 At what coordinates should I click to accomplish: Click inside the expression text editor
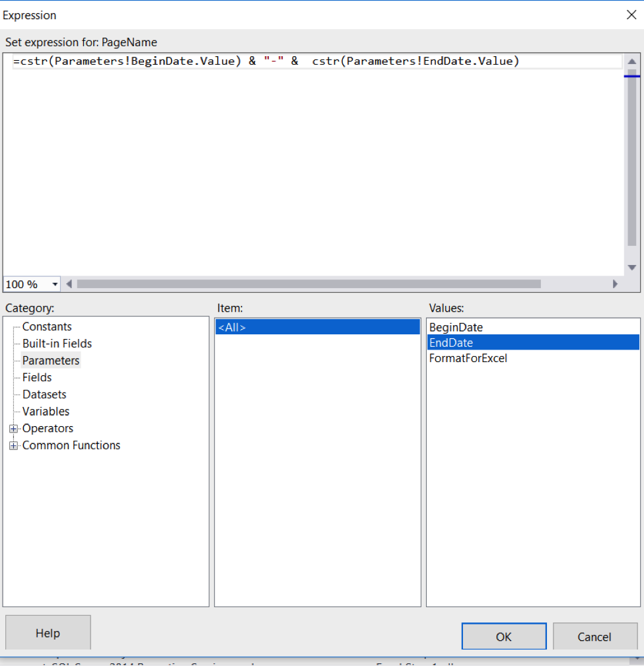pyautogui.click(x=313, y=165)
